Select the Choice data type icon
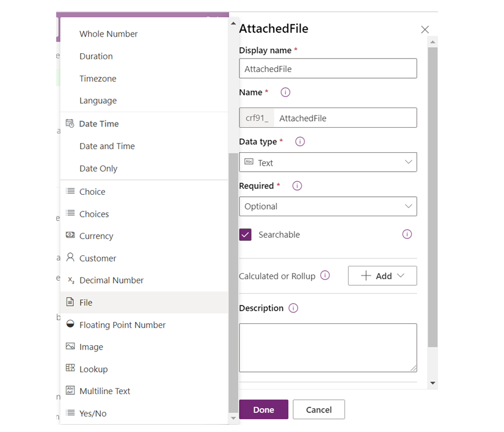Viewport: 504px width, 432px height. pyautogui.click(x=72, y=191)
